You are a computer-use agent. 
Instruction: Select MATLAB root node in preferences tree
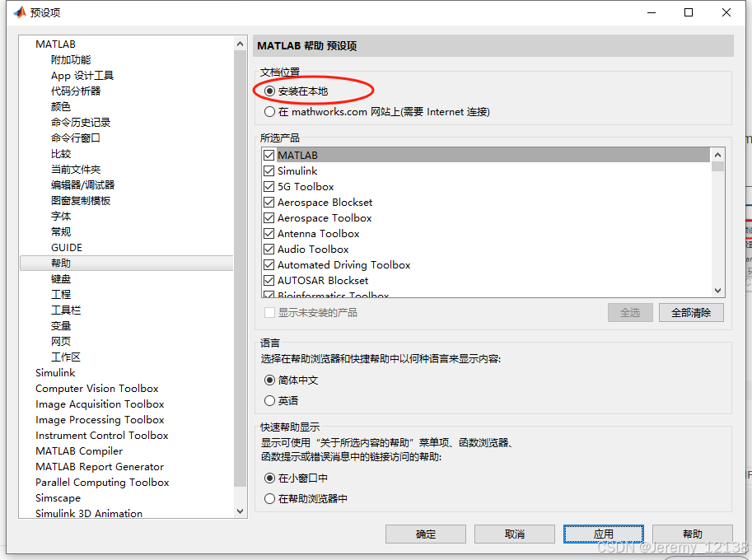tap(56, 44)
